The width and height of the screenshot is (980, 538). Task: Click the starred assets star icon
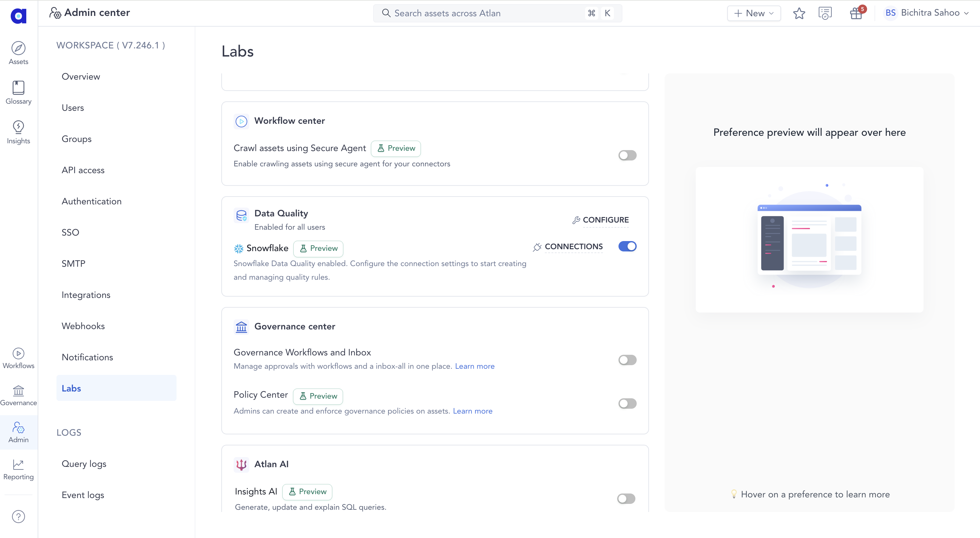(799, 13)
